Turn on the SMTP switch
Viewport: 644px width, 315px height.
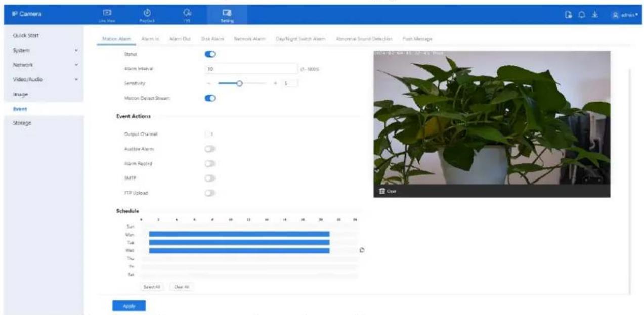tap(210, 178)
